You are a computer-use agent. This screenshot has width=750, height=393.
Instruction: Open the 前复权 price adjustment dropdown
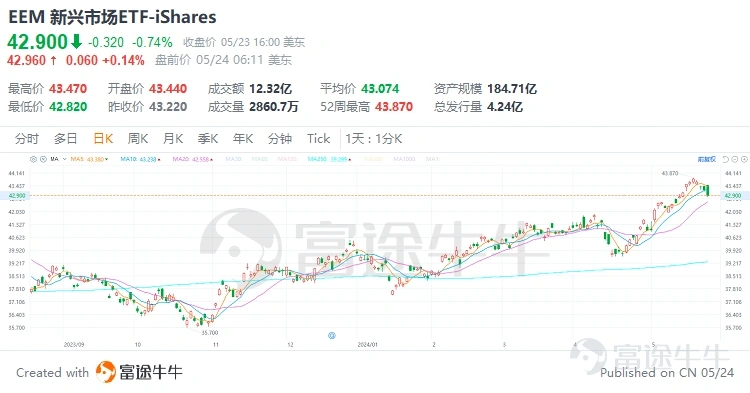(x=707, y=159)
